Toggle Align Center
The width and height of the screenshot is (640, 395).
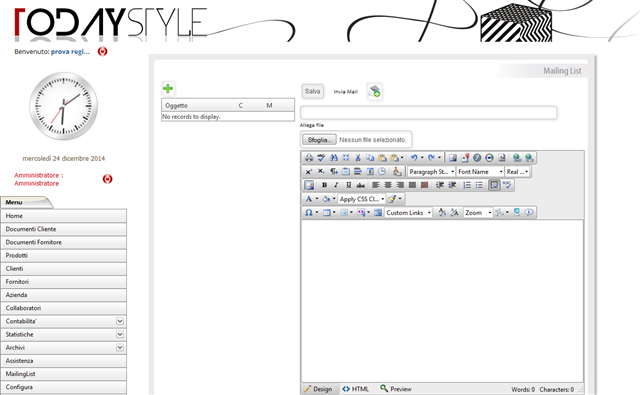(388, 185)
